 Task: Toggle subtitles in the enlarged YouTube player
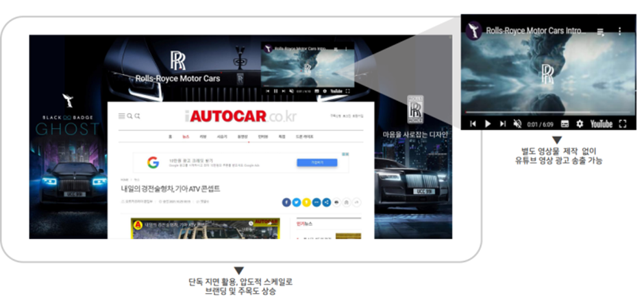pos(565,123)
